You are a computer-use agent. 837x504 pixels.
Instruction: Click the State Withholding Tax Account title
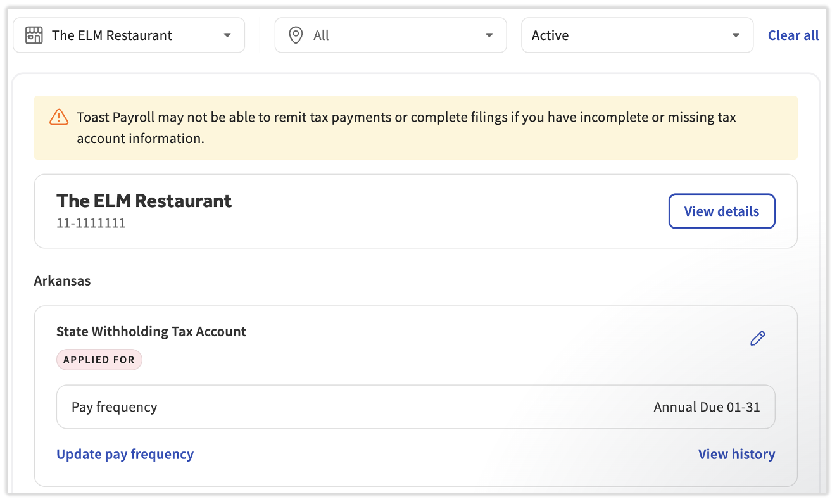point(151,331)
